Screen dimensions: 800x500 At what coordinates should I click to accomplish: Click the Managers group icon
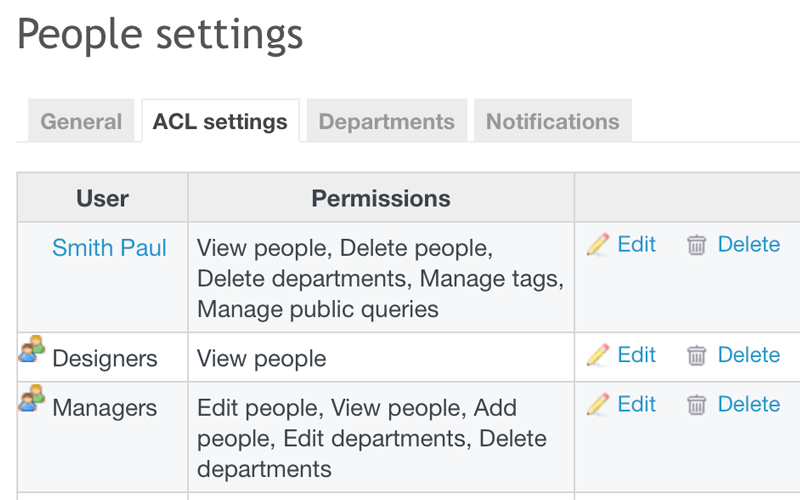32,399
